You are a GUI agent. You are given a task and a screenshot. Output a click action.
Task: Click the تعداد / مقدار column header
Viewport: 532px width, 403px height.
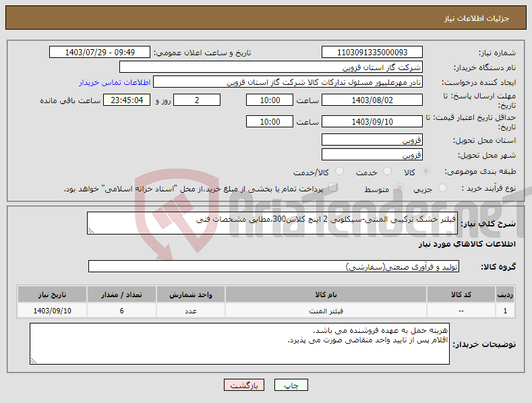click(x=121, y=294)
